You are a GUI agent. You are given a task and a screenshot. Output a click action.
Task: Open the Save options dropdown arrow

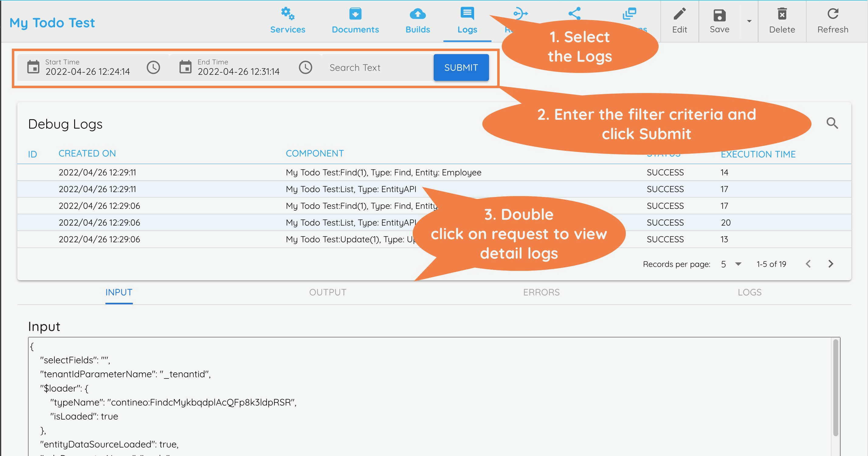pos(749,21)
